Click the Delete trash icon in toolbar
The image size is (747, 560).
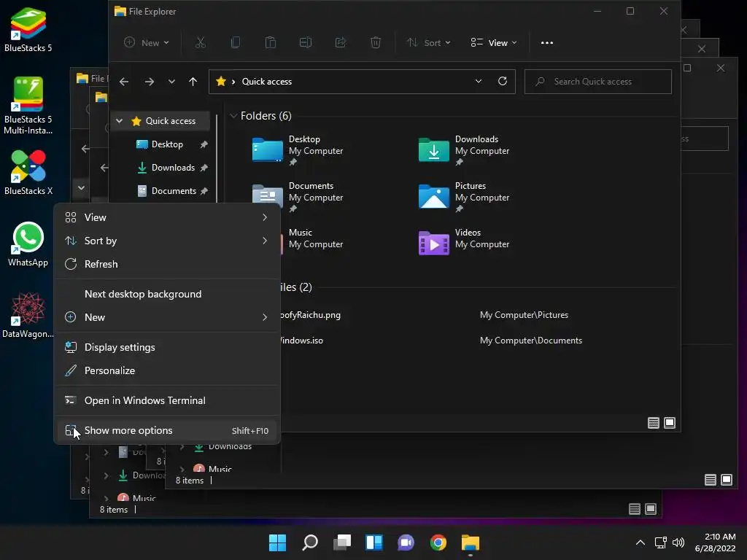coord(376,43)
